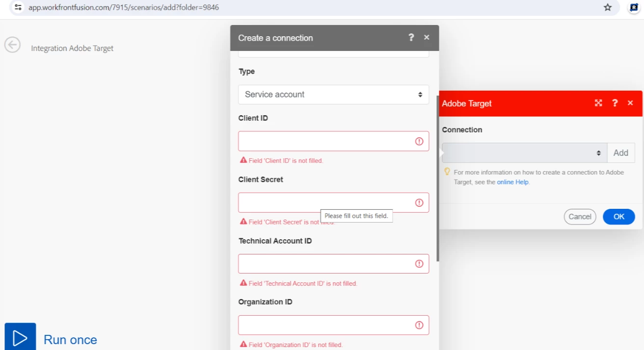Image resolution: width=644 pixels, height=350 pixels.
Task: Click the Connection name field at dialog top
Action: (334, 54)
